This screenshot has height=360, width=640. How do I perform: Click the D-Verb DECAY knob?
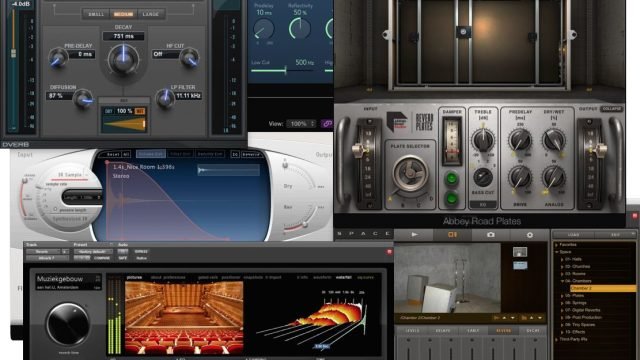[x=123, y=59]
